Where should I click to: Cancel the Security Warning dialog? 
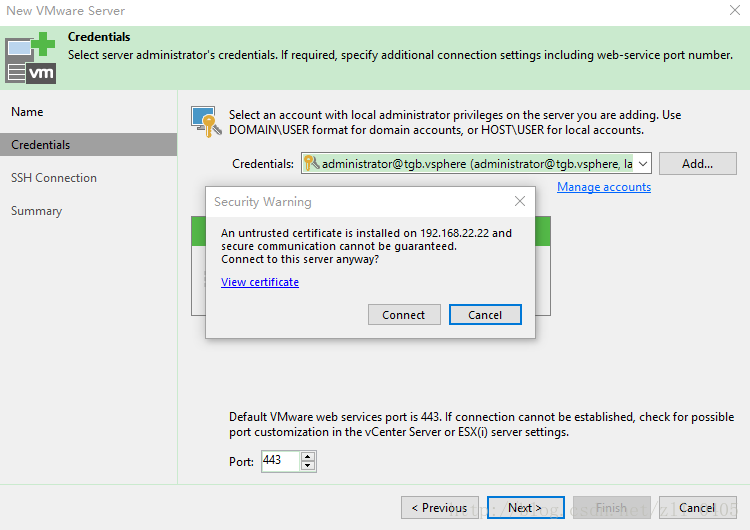[x=485, y=315]
